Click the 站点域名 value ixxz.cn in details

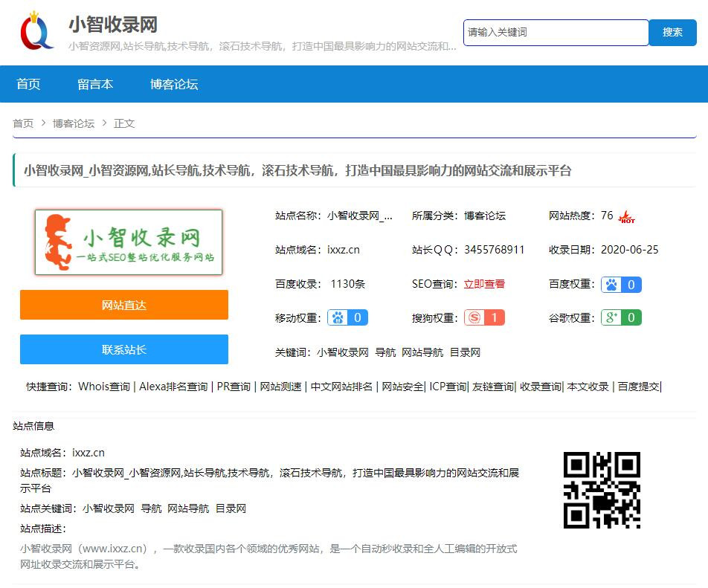tap(344, 250)
